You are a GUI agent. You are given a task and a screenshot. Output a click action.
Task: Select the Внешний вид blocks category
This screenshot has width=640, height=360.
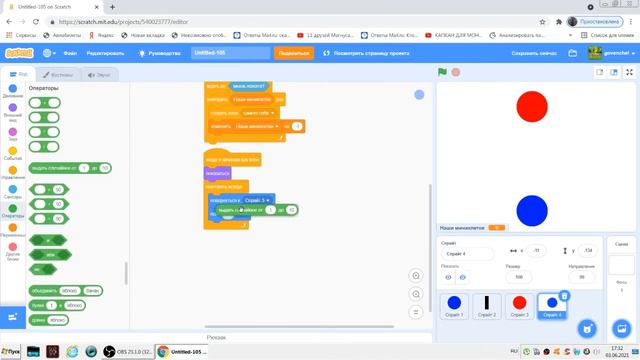coord(13,112)
